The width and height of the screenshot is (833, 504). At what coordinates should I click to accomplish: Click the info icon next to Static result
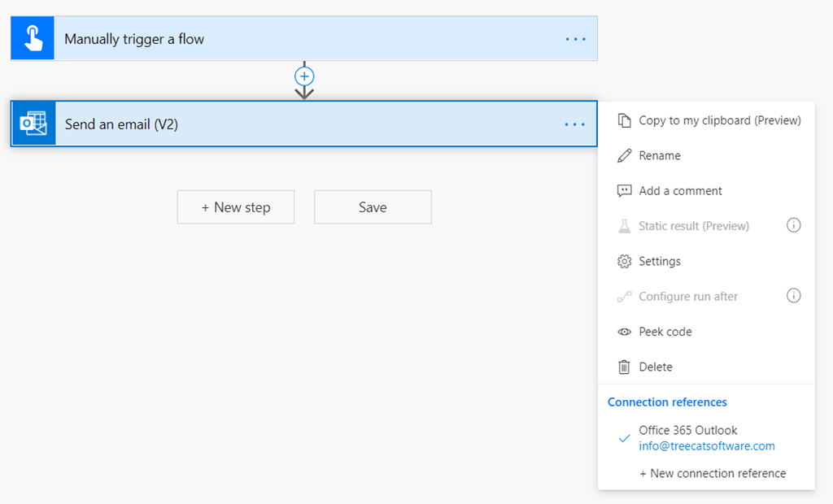(x=794, y=225)
